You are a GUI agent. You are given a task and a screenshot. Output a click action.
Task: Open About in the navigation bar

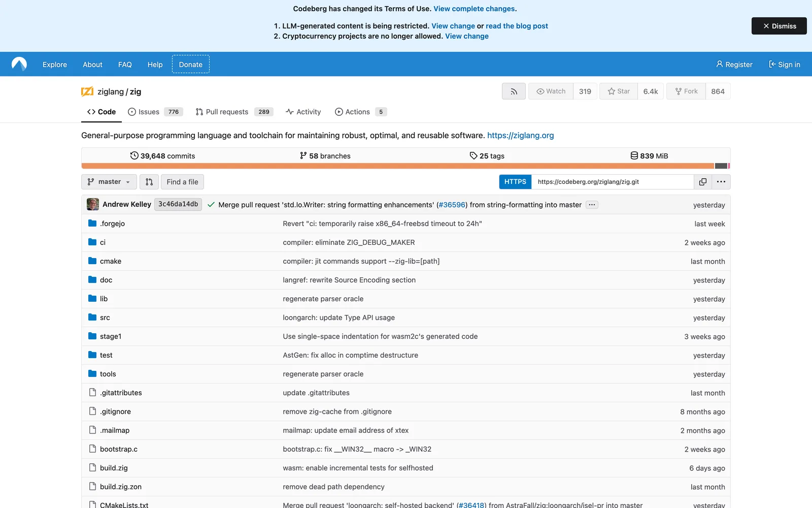[92, 65]
